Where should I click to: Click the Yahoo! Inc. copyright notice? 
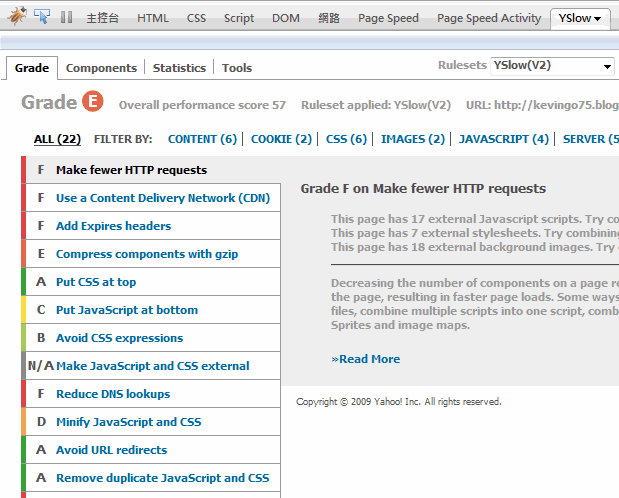pyautogui.click(x=399, y=402)
